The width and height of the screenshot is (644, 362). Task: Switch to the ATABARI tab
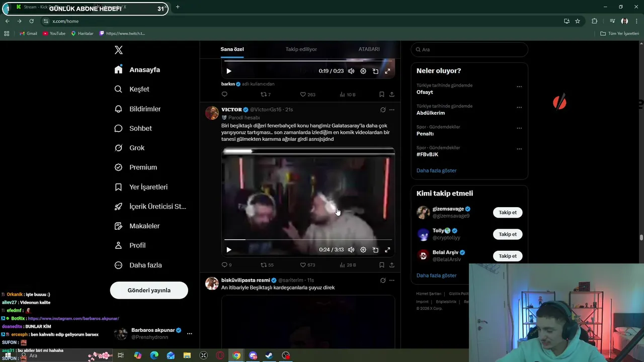[369, 49]
